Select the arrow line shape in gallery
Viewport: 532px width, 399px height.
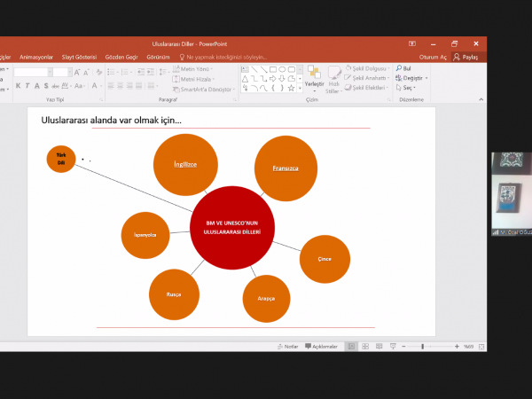(263, 69)
